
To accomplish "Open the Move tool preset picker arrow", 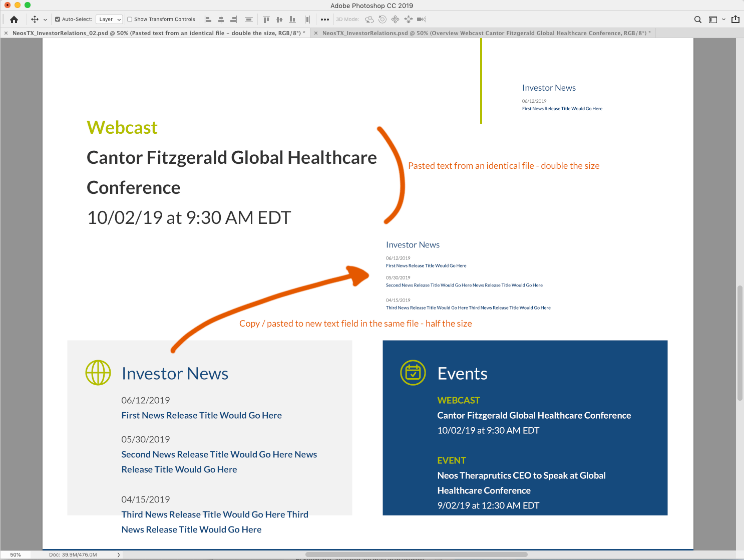I will coord(45,20).
